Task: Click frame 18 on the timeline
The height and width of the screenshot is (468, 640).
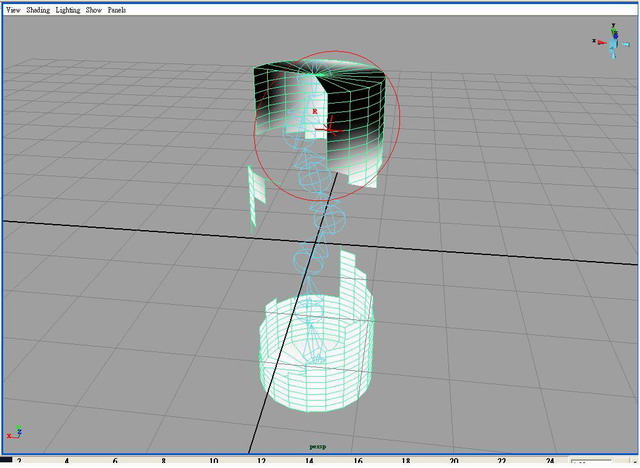Action: point(406,461)
